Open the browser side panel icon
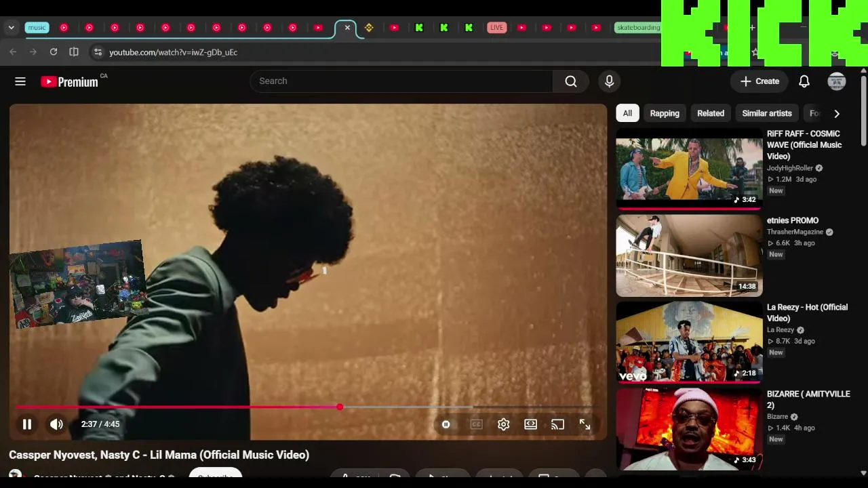Image resolution: width=868 pixels, height=488 pixels. pos(74,52)
